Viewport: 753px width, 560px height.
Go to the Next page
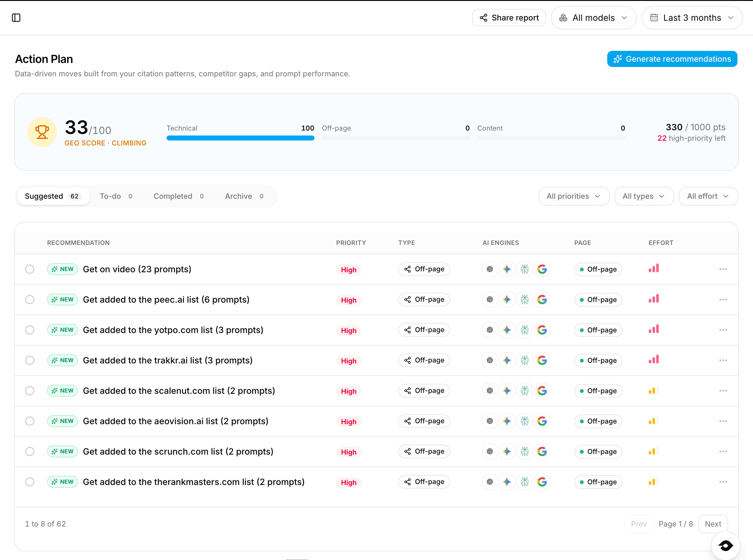(713, 524)
